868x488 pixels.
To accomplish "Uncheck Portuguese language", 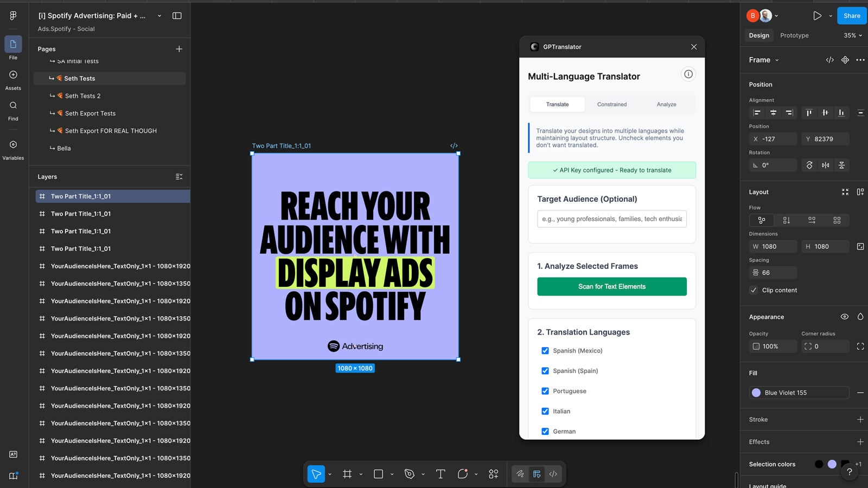I will [x=545, y=391].
